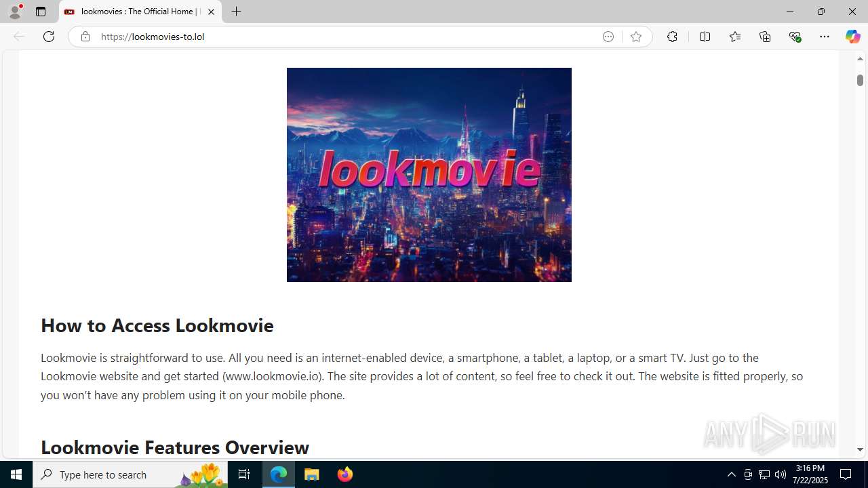The image size is (868, 488).
Task: View site information lock icon
Action: 85,37
